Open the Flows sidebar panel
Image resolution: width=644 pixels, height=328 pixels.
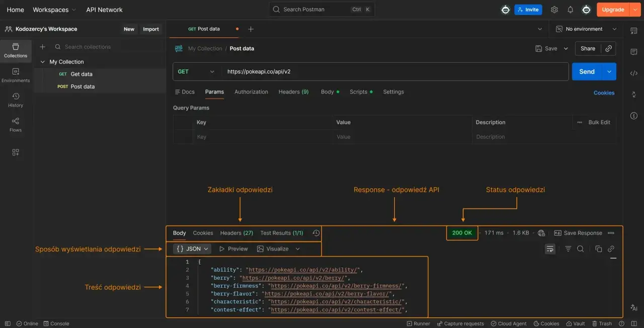click(x=16, y=125)
